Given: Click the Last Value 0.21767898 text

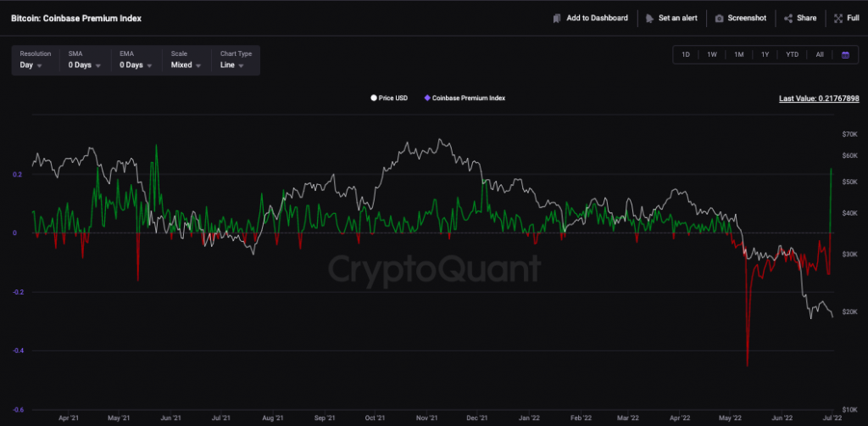Looking at the screenshot, I should coord(819,98).
